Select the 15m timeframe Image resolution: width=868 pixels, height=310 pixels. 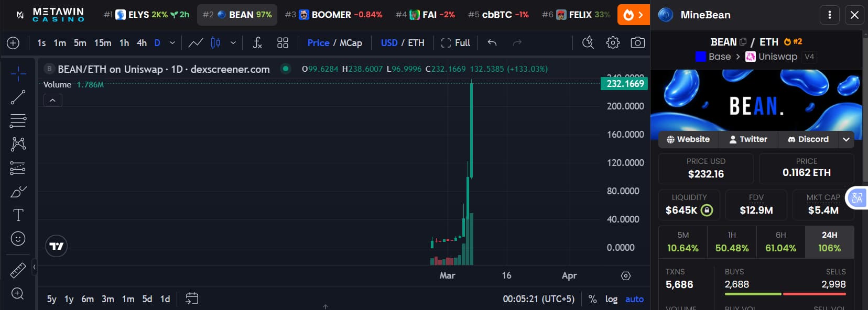pyautogui.click(x=102, y=43)
